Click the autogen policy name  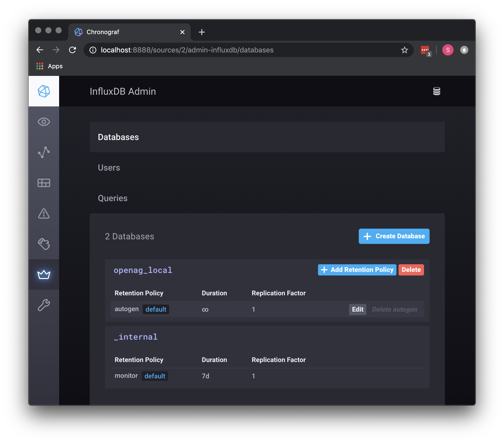tap(127, 309)
